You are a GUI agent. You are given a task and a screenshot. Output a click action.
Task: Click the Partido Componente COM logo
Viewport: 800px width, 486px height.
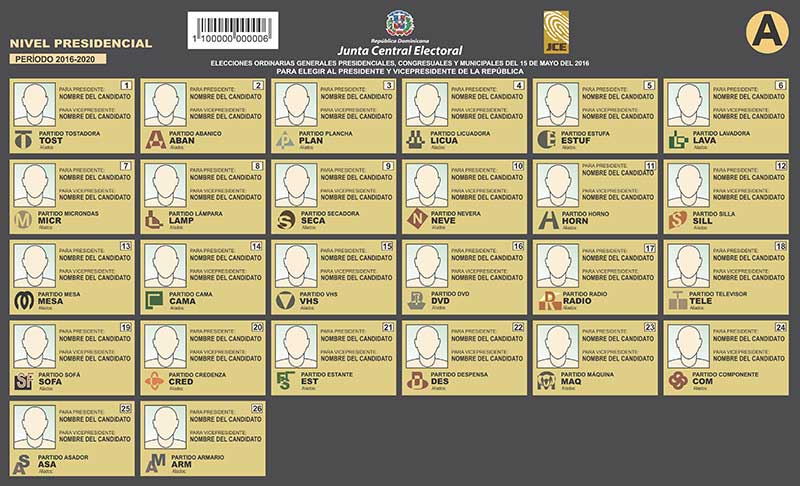point(678,381)
